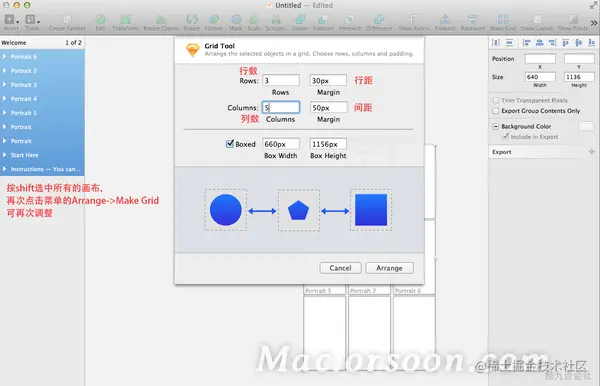This screenshot has height=386, width=600.
Task: Open the toolbar overflow chevron
Action: point(593,23)
